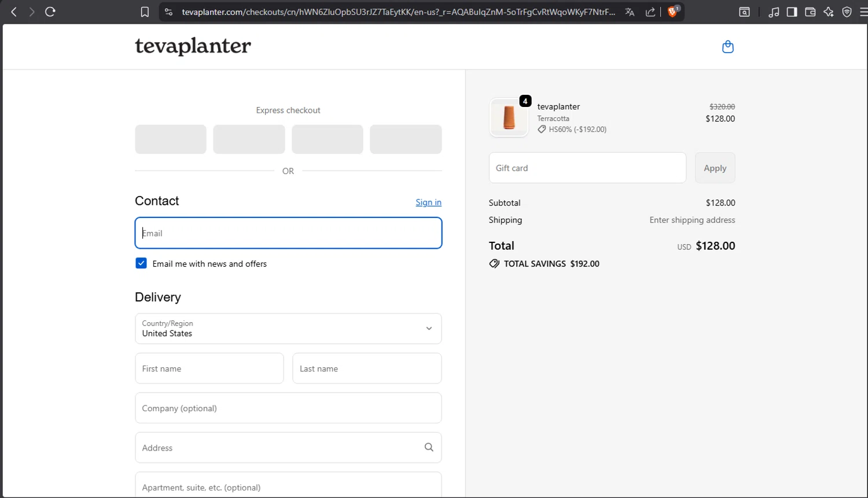
Task: Click the TOTAL SAVINGS $192.00 text
Action: pos(551,264)
